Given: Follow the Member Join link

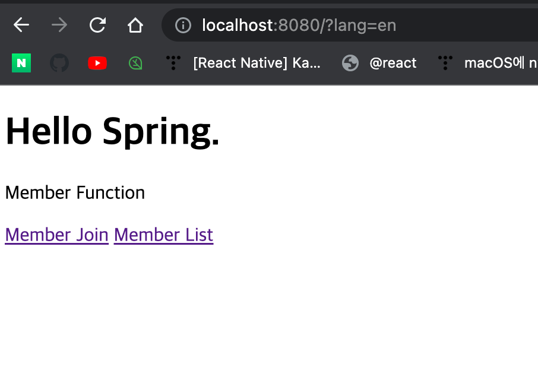Looking at the screenshot, I should [56, 235].
